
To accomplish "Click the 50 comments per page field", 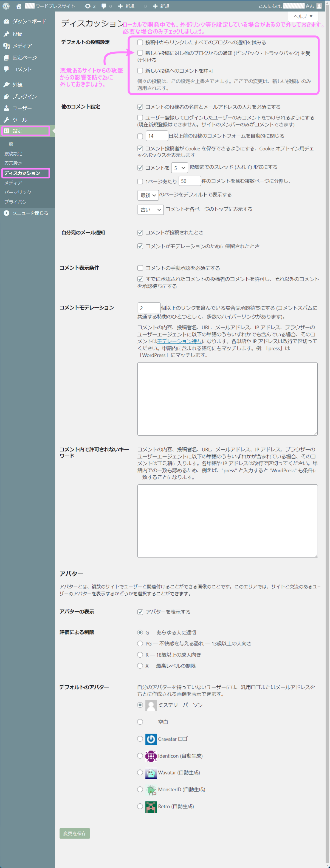I will click(190, 181).
